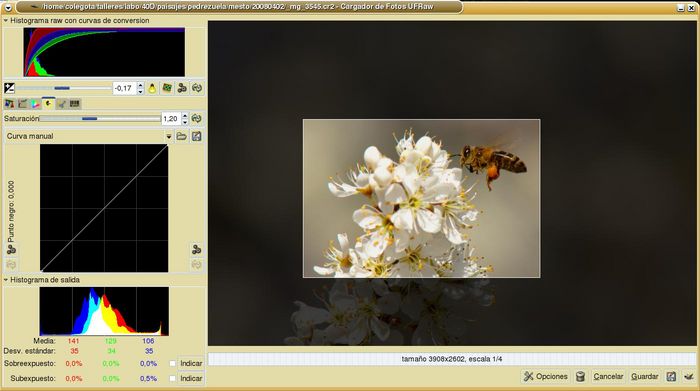Click the trash can delete icon

[580, 376]
